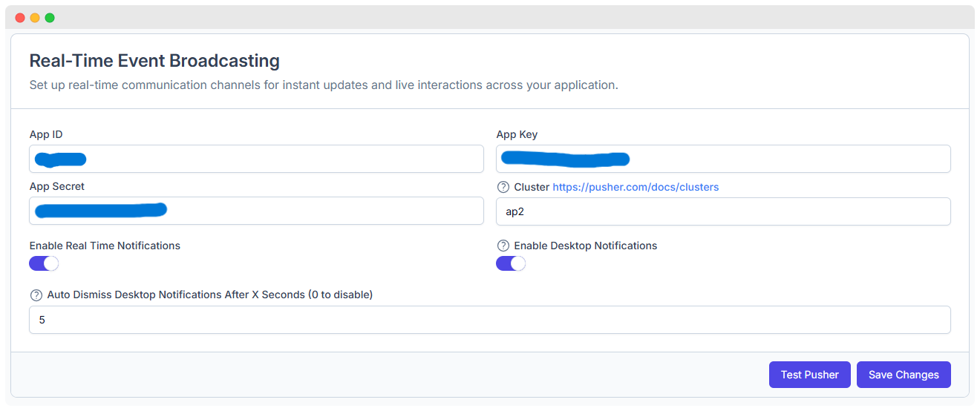Disable Enable Real Time Notifications switch
980x411 pixels.
pyautogui.click(x=44, y=263)
